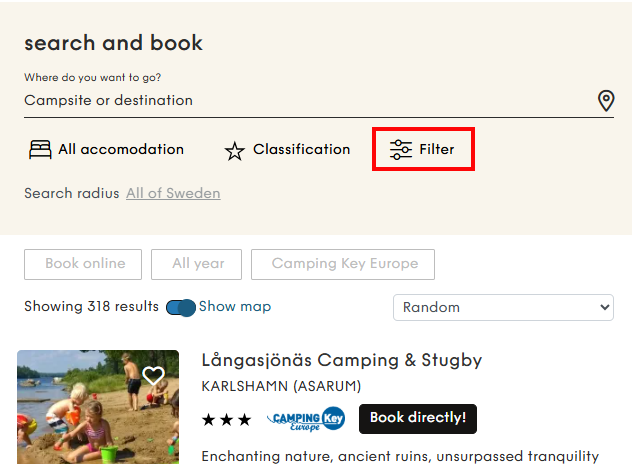Toggle the Book online filter
This screenshot has width=632, height=464.
84,264
